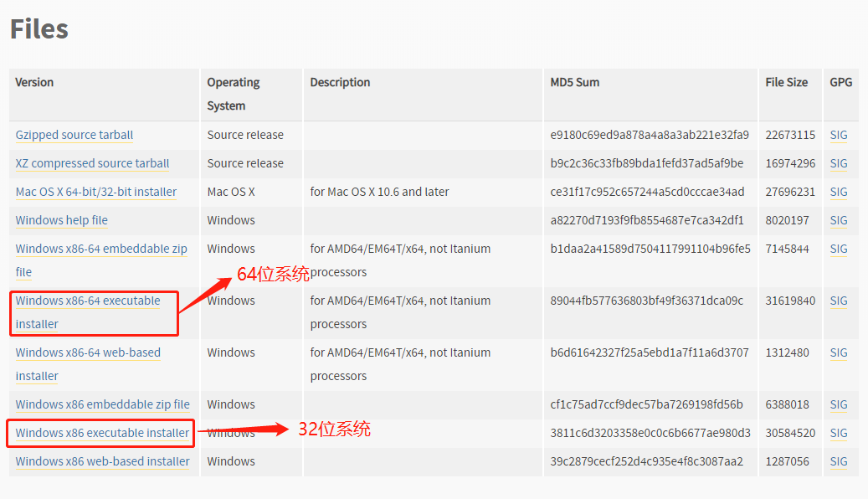Viewport: 868px width, 499px height.
Task: Click SIG for x86 web-based installer
Action: (x=839, y=461)
